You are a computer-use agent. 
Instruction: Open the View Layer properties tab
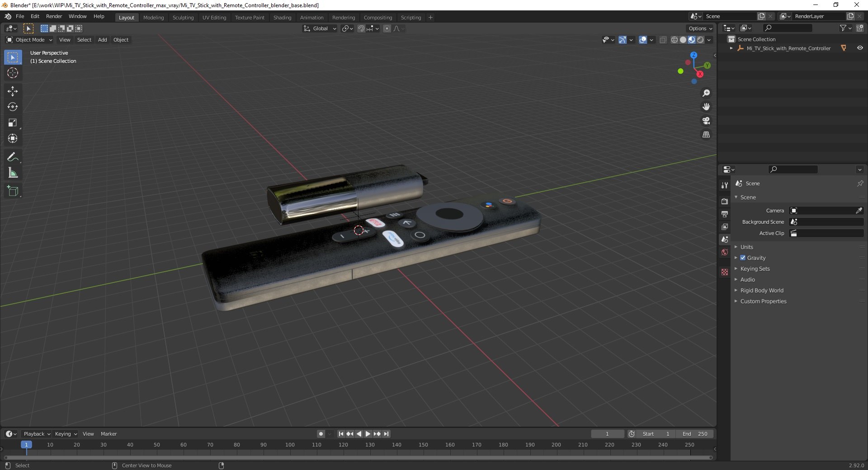[x=725, y=226]
